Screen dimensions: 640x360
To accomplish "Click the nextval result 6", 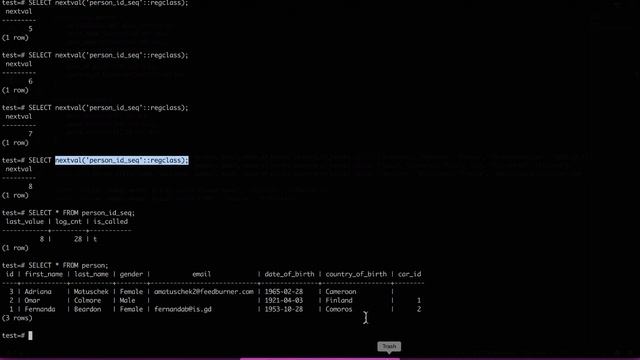I will (30, 81).
